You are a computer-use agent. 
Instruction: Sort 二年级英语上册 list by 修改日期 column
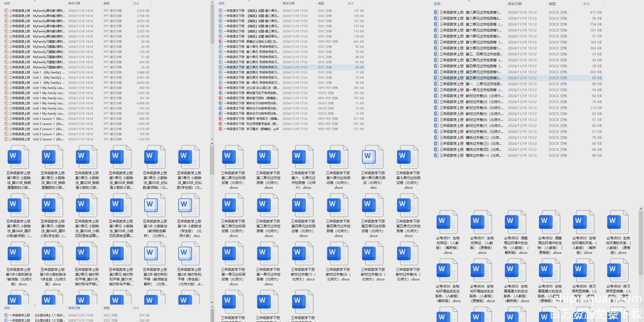(x=74, y=3)
